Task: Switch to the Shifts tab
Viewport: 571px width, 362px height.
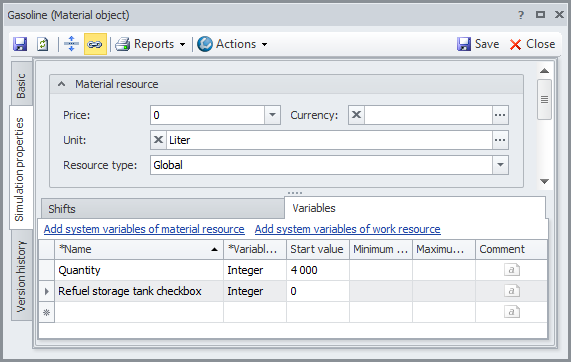Action: pos(163,209)
